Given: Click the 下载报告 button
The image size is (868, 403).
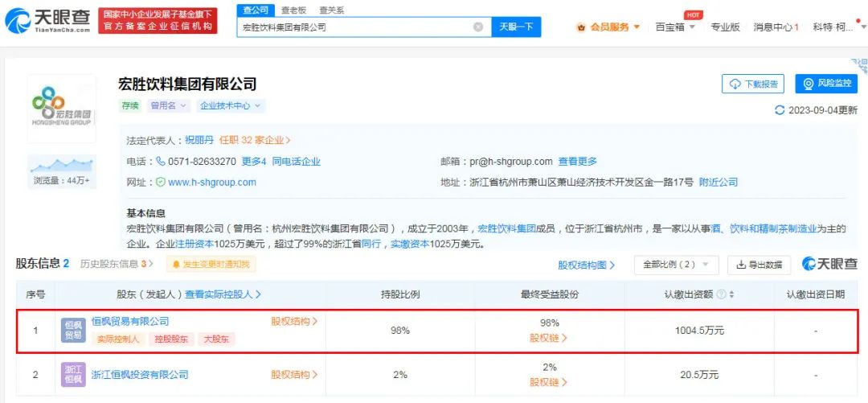Looking at the screenshot, I should point(752,84).
